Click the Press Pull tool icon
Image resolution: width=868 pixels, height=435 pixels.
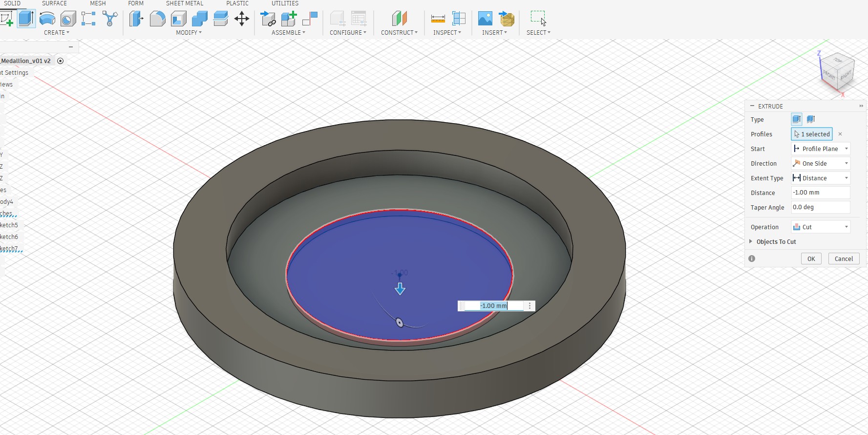[x=136, y=19]
